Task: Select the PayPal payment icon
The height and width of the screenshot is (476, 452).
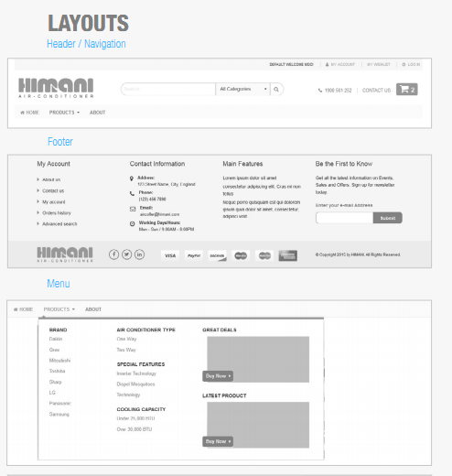Action: pyautogui.click(x=194, y=255)
